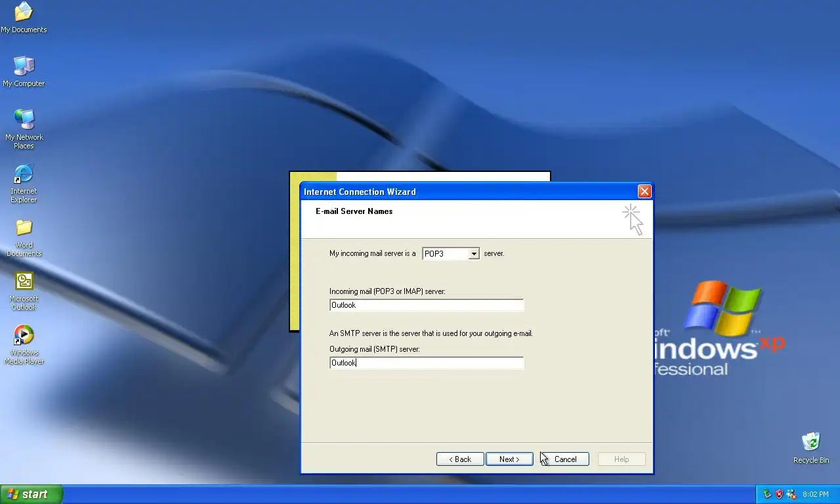Expand the incoming mail server type dropdown
This screenshot has height=504, width=840.
pyautogui.click(x=474, y=254)
